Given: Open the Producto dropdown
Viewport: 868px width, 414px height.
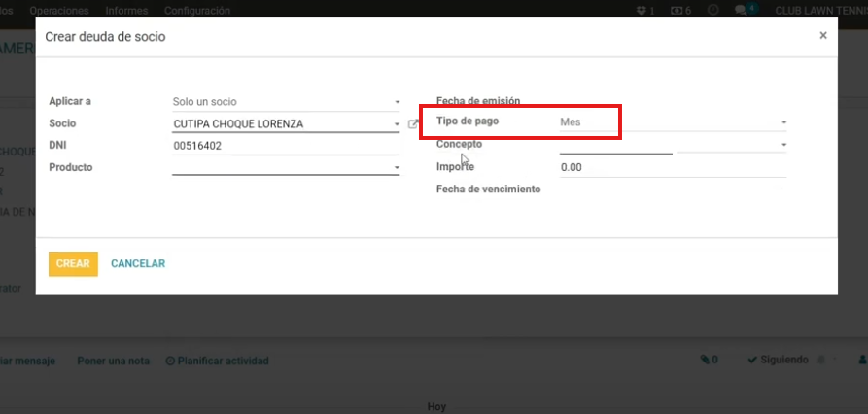Looking at the screenshot, I should [x=286, y=167].
